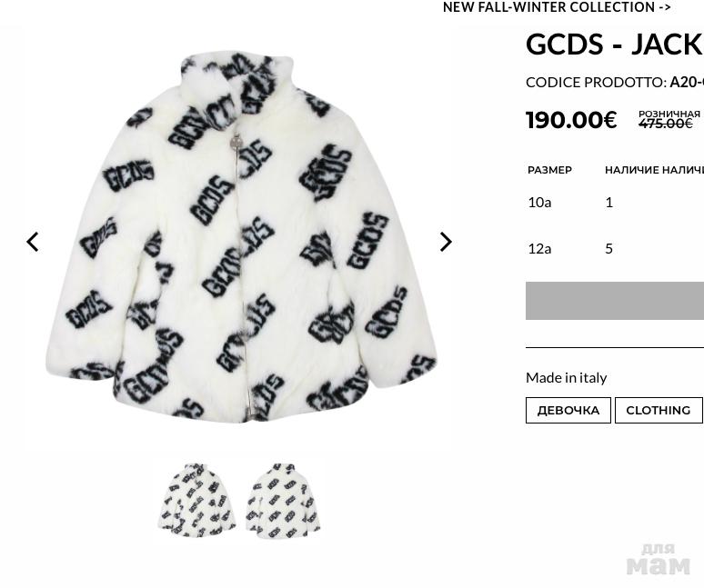Image resolution: width=704 pixels, height=588 pixels.
Task: Click the GCDS - JACK product title
Action: tap(614, 45)
